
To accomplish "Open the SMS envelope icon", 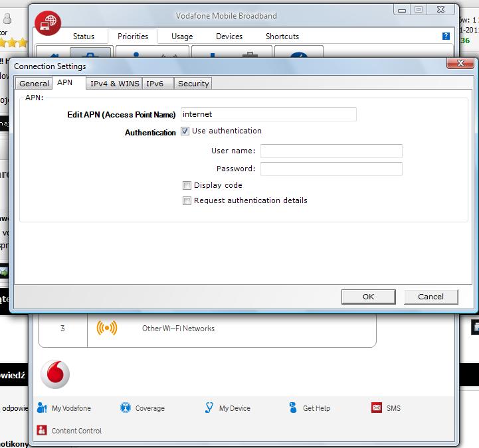I will (377, 408).
